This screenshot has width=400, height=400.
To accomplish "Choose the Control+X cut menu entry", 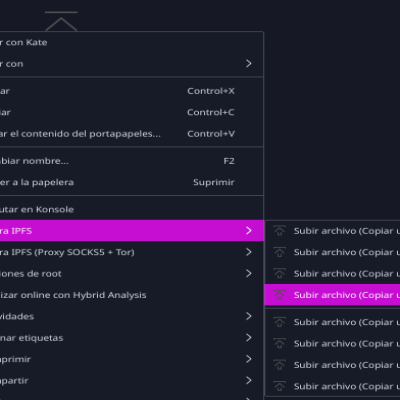I will (132, 91).
